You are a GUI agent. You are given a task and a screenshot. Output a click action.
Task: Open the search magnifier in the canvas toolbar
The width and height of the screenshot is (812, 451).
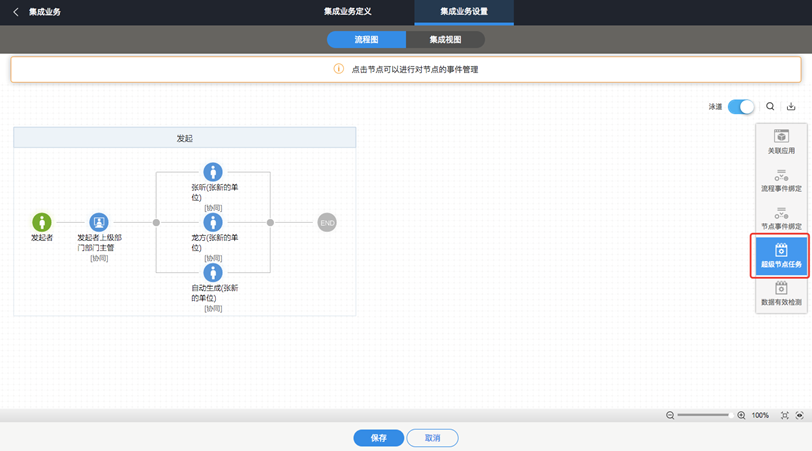tap(770, 106)
